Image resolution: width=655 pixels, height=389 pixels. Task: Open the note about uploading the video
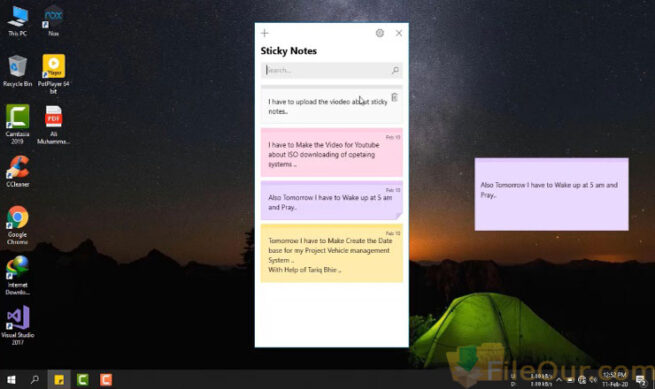[x=332, y=104]
